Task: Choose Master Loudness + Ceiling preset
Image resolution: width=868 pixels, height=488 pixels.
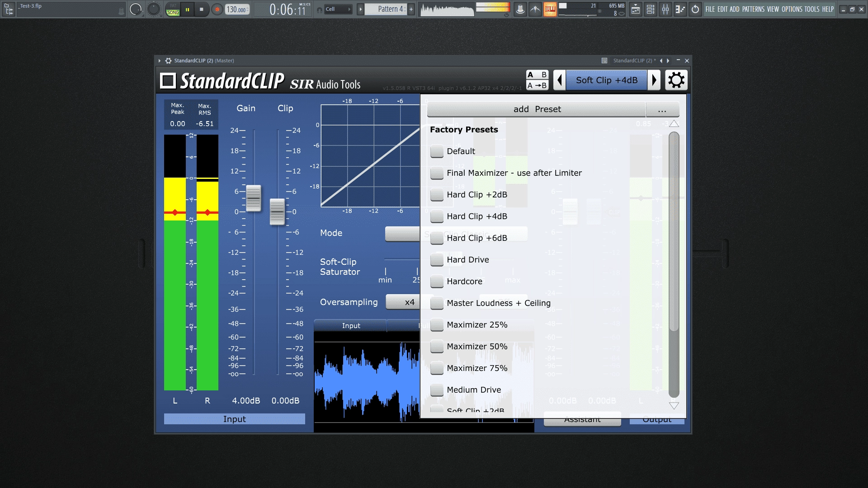Action: tap(491, 303)
